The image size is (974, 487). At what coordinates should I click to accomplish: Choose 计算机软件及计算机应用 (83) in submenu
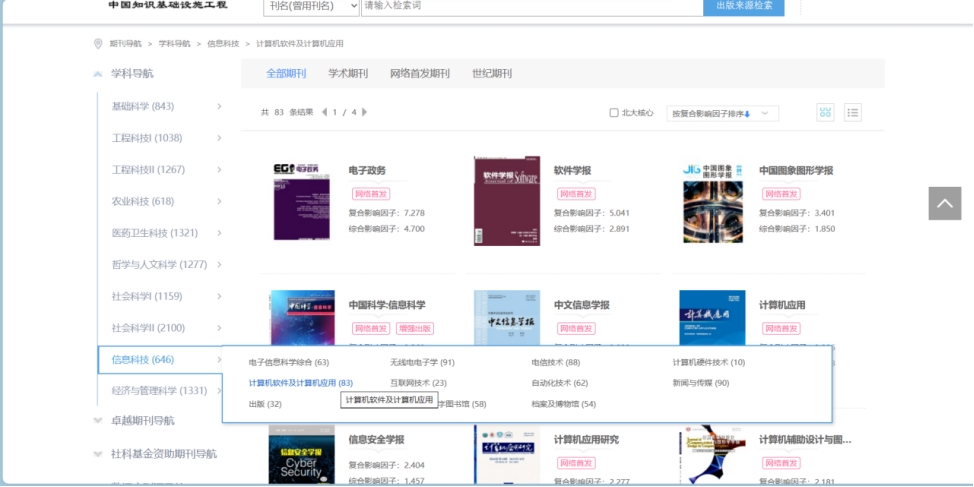(301, 383)
